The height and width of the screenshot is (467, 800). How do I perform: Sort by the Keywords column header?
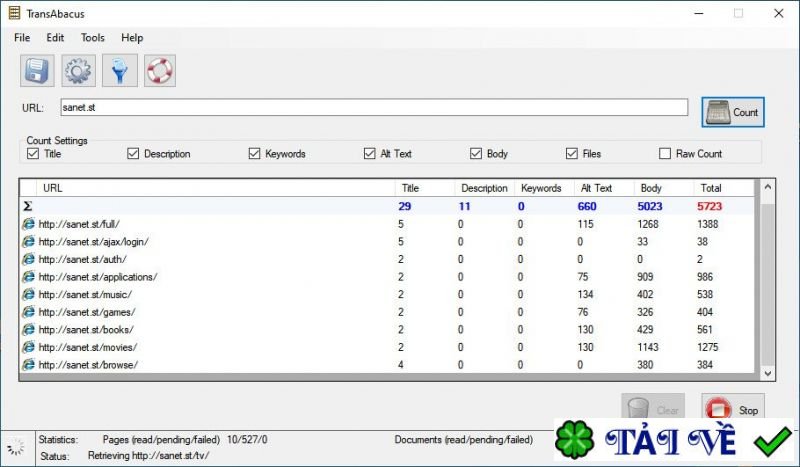544,188
